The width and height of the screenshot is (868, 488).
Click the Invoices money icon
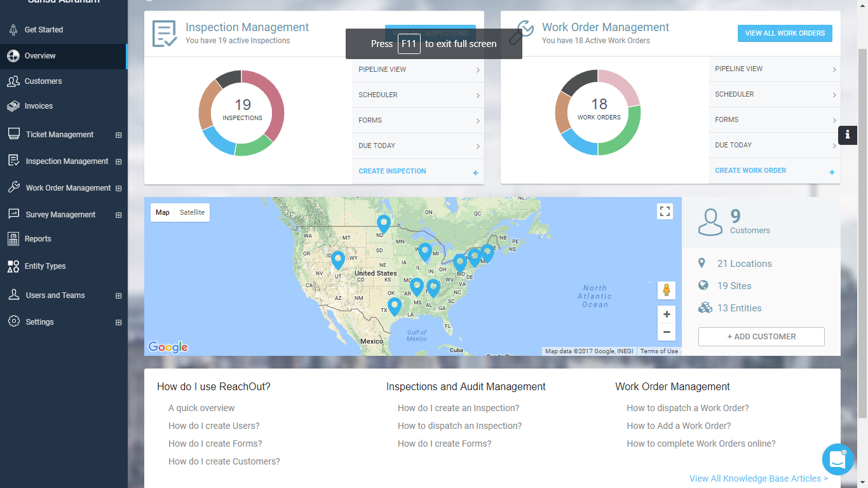[13, 106]
